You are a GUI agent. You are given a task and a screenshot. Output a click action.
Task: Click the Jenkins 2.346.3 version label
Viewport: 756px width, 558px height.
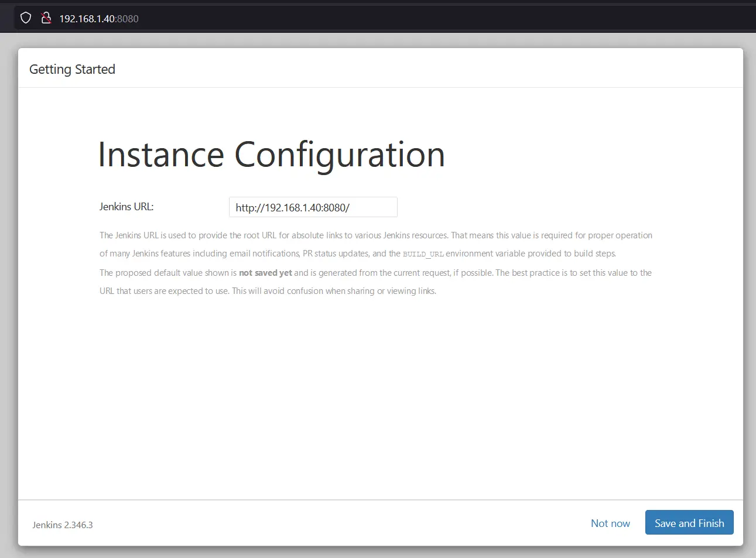(x=63, y=525)
